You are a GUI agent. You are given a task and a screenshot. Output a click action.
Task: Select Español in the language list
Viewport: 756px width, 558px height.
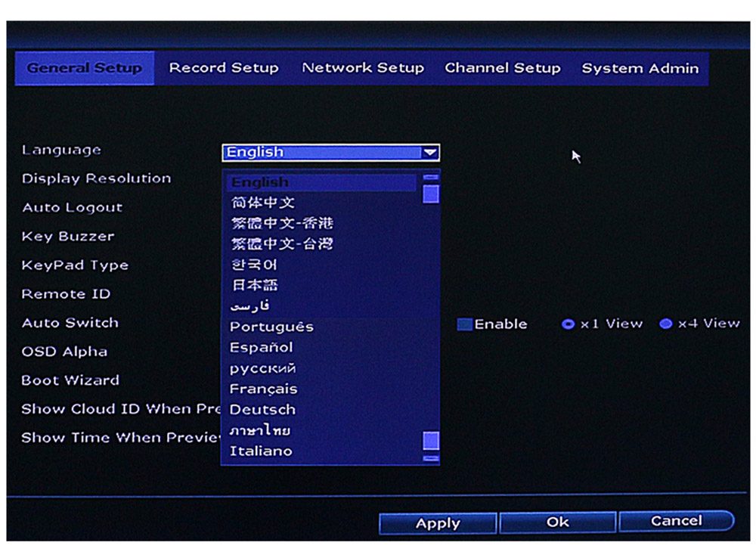pos(261,347)
